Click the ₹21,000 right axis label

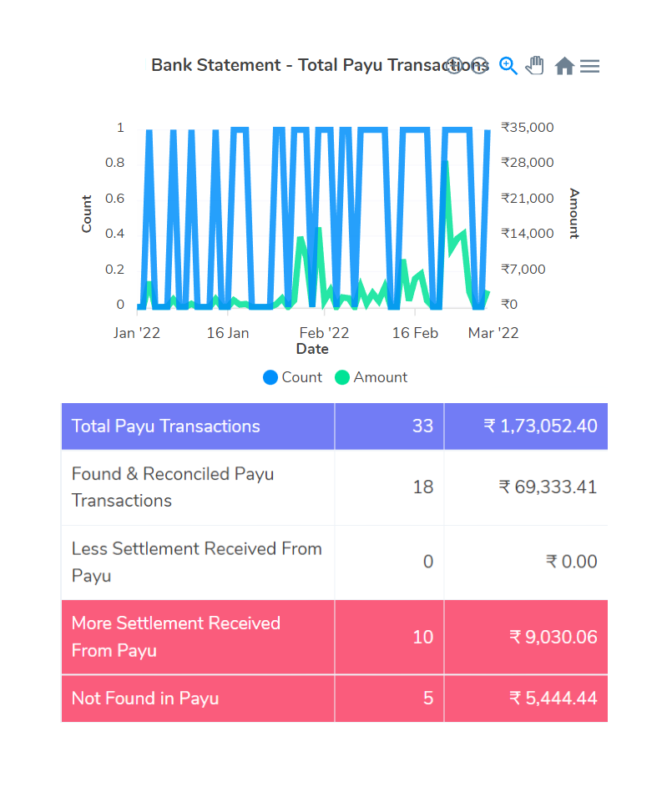pyautogui.click(x=528, y=199)
